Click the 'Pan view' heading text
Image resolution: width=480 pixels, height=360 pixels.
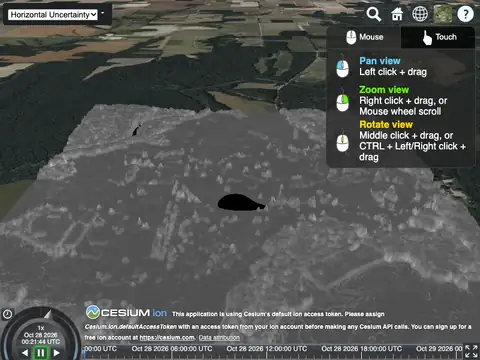[x=380, y=61]
